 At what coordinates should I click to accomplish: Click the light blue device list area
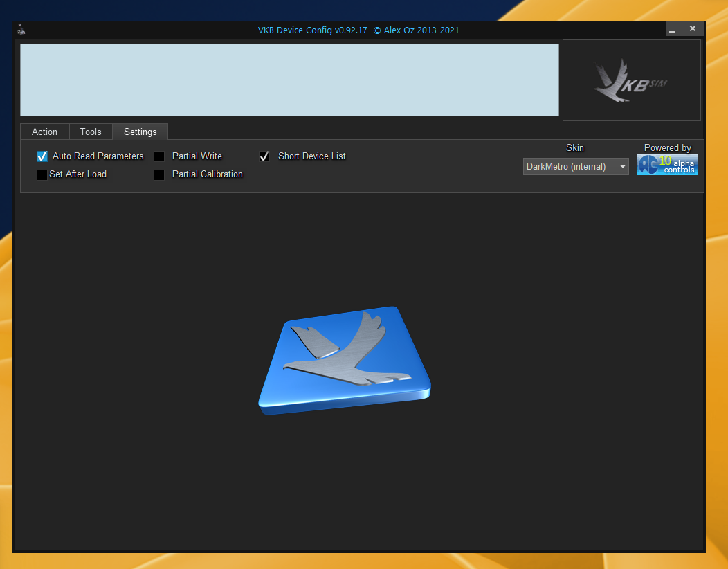(x=289, y=80)
